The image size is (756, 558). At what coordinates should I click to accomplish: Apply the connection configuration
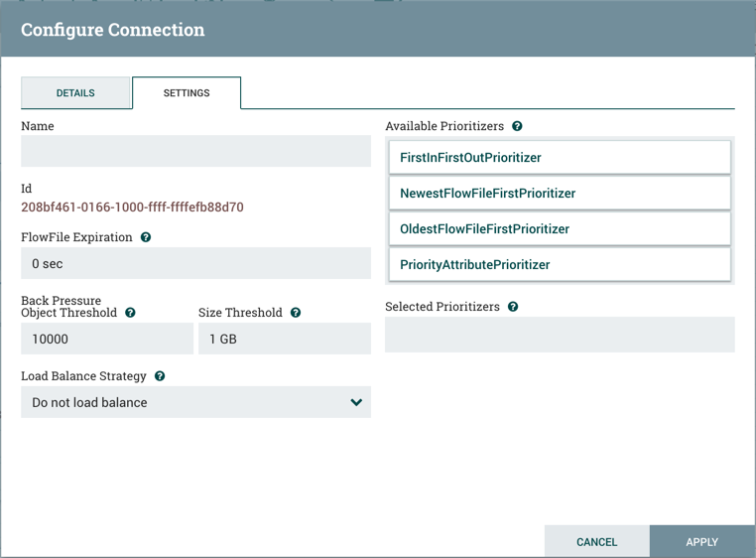pos(701,542)
